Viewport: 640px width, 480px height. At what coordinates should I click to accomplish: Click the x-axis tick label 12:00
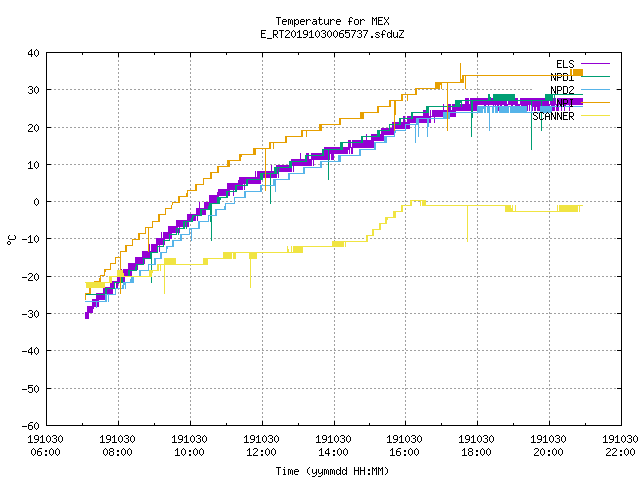coord(261,452)
